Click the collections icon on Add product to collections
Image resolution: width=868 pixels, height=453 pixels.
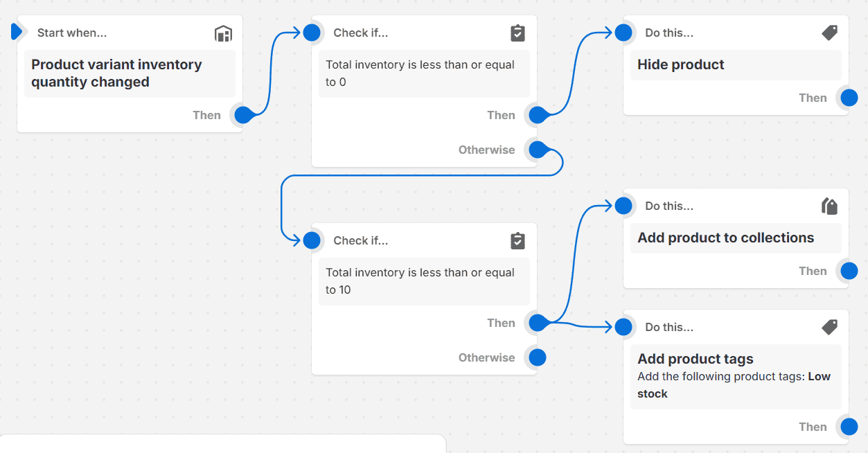(x=829, y=206)
